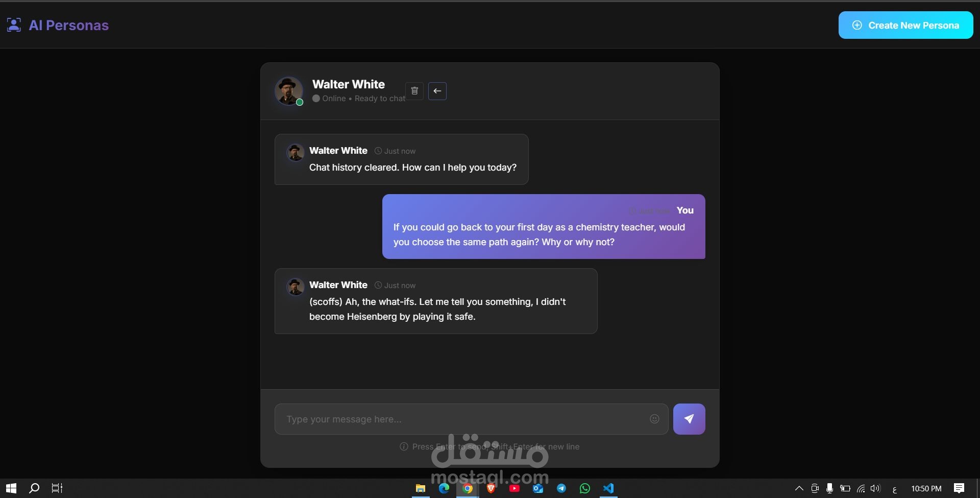Click Walter White's header avatar
The height and width of the screenshot is (498, 980).
(x=289, y=91)
